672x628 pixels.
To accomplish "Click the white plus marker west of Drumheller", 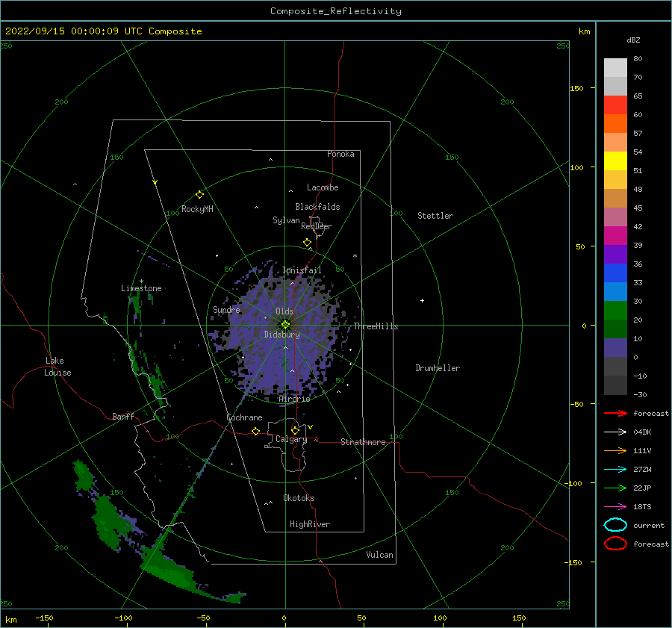I will (x=422, y=300).
